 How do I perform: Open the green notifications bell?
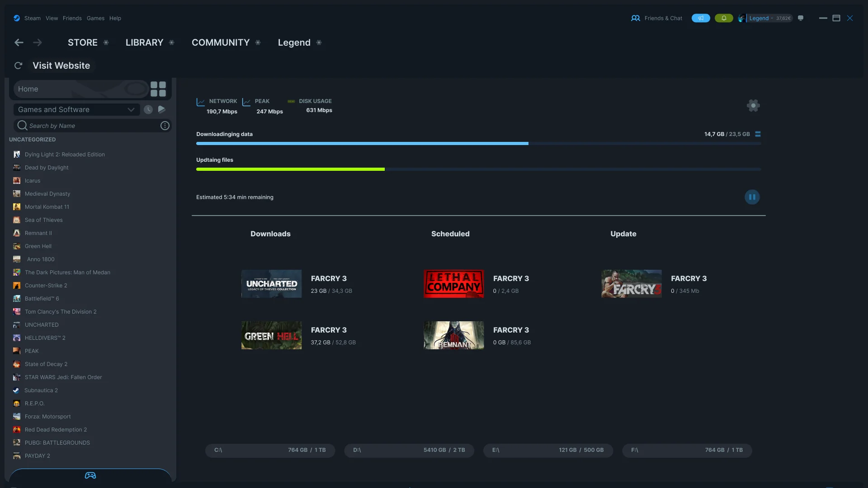pos(724,18)
